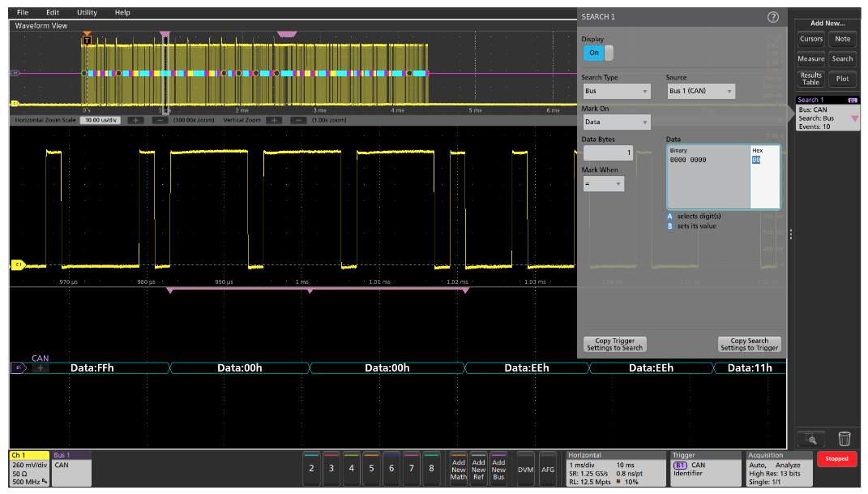Add a new Math waveform

(x=460, y=469)
